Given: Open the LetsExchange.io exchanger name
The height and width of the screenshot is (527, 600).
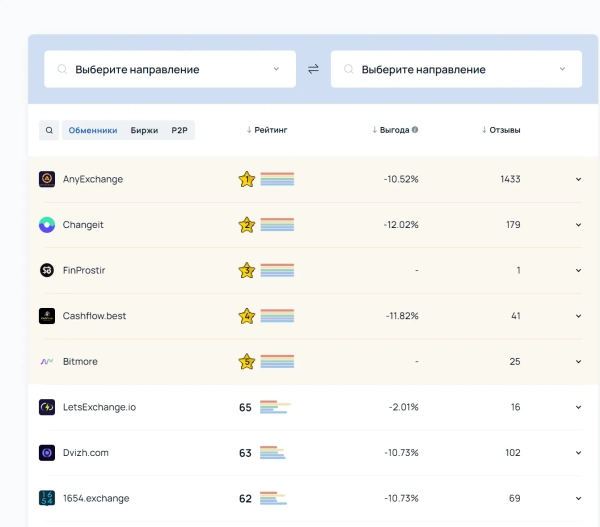Looking at the screenshot, I should [99, 407].
